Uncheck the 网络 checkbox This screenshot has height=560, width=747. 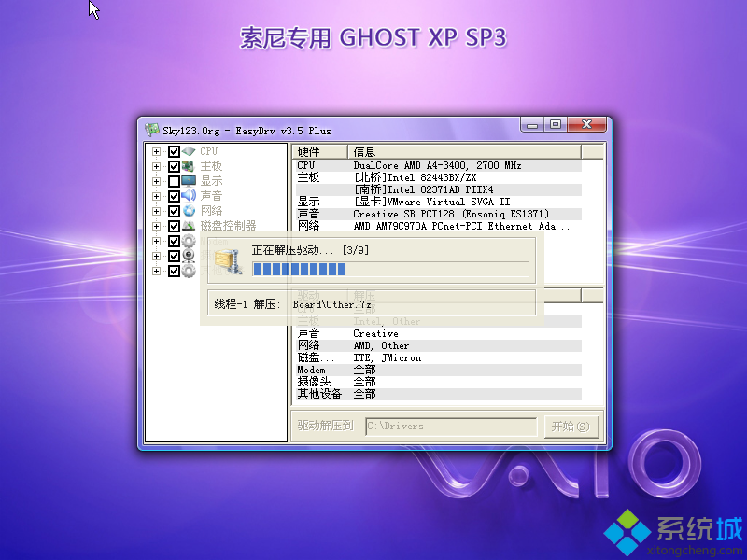click(174, 211)
